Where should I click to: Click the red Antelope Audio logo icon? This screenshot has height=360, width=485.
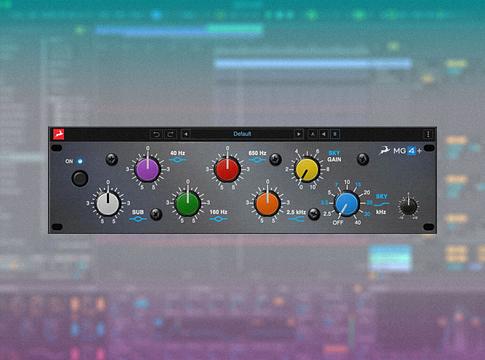coord(59,134)
